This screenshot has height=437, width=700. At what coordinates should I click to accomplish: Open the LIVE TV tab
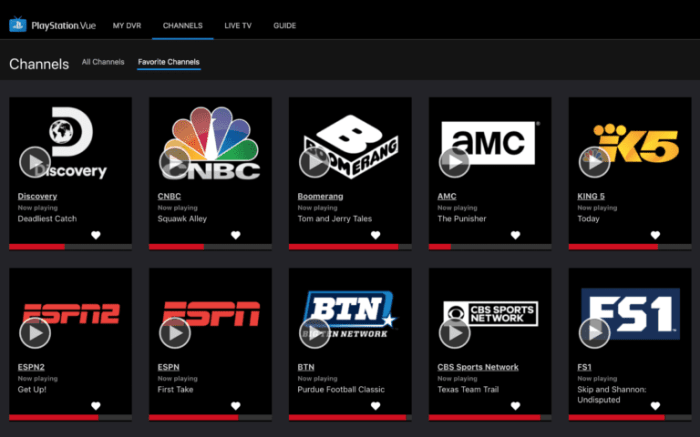click(238, 25)
